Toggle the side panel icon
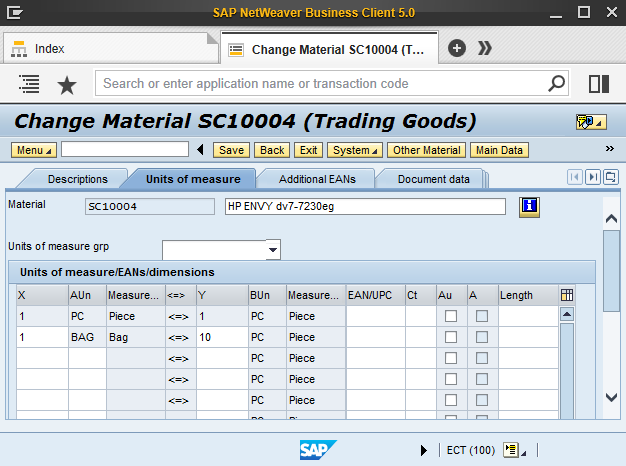 click(x=599, y=84)
